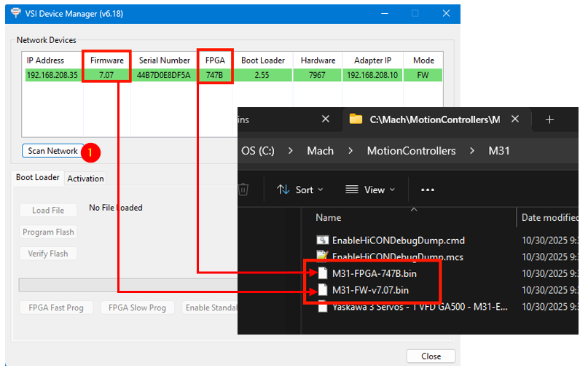Screen dimensions: 588x371
Task: Click the M31-FPGA-747B.bin file icon
Action: click(323, 273)
